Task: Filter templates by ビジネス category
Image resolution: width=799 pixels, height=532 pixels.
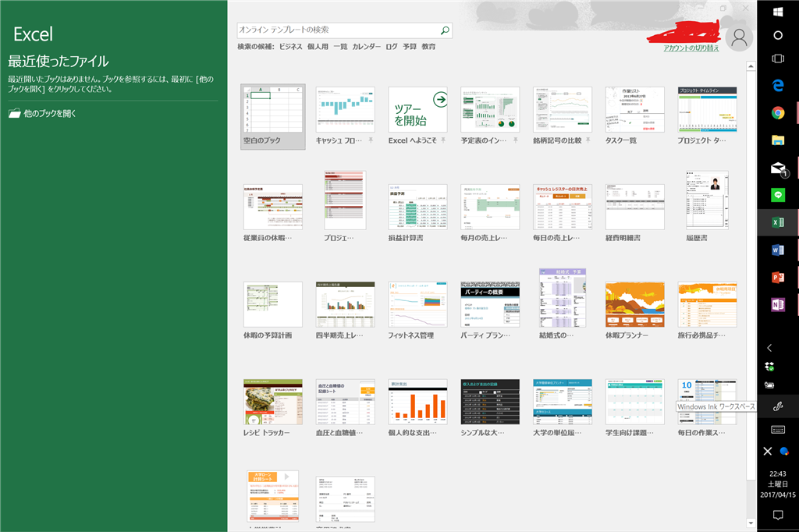Action: pyautogui.click(x=290, y=46)
